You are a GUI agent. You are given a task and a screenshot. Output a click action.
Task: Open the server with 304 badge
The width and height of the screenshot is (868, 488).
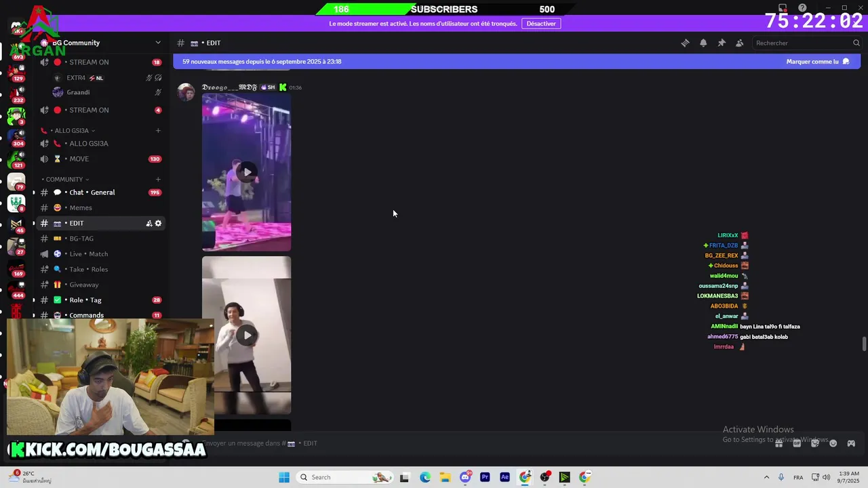[16, 138]
